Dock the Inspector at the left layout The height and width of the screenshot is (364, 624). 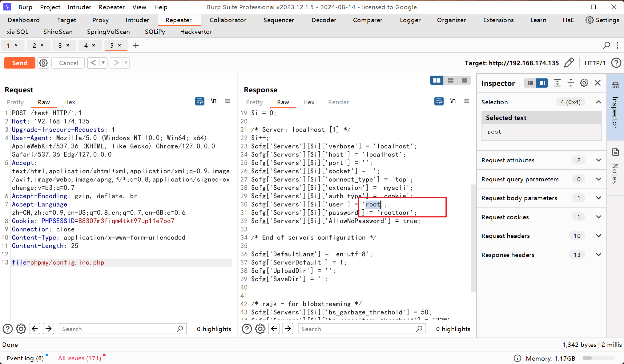(x=530, y=83)
